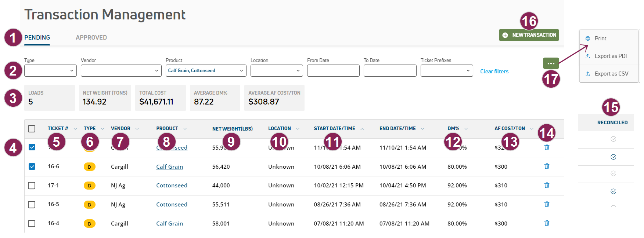The height and width of the screenshot is (238, 644).
Task: Switch to the Approved tab
Action: click(x=91, y=37)
